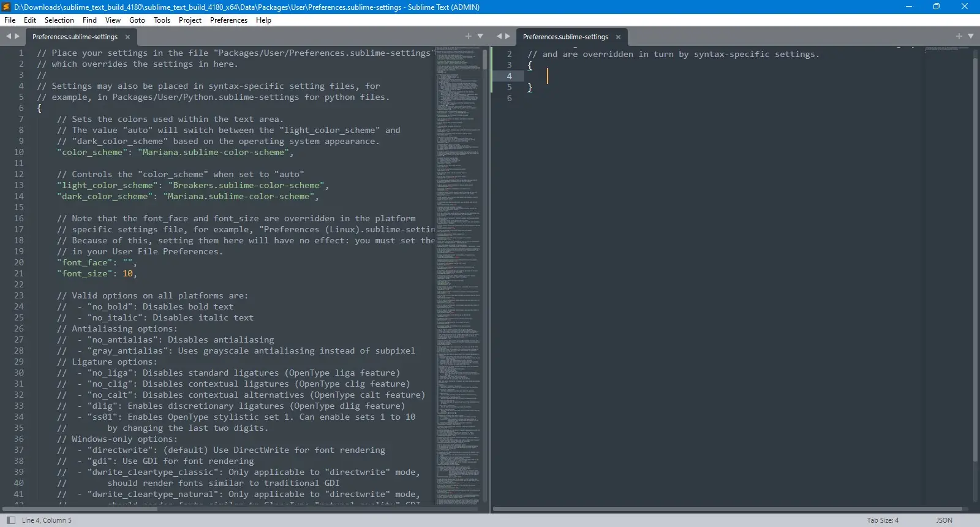Click the "Mariana.sublime-color-scheme" value on line 10
Viewport: 980px width, 527px height.
[214, 153]
